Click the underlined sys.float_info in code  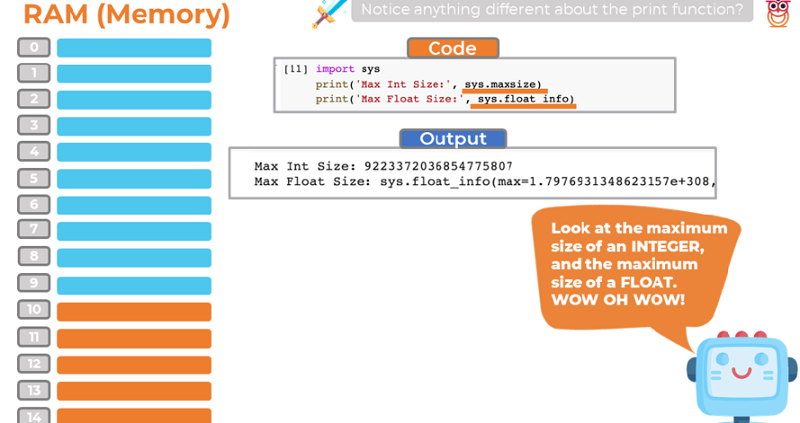point(526,99)
